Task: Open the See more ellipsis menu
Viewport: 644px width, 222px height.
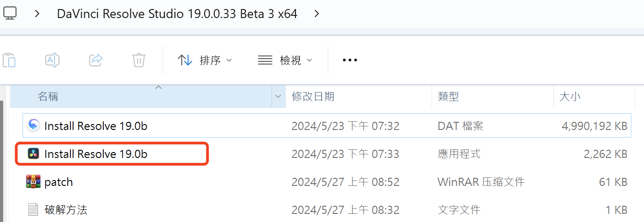Action: tap(350, 60)
